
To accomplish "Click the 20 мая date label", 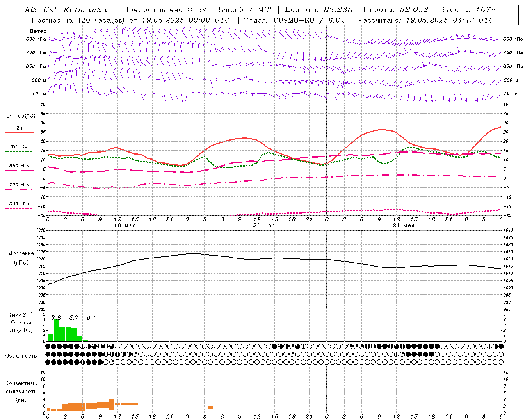I will 264,226.
